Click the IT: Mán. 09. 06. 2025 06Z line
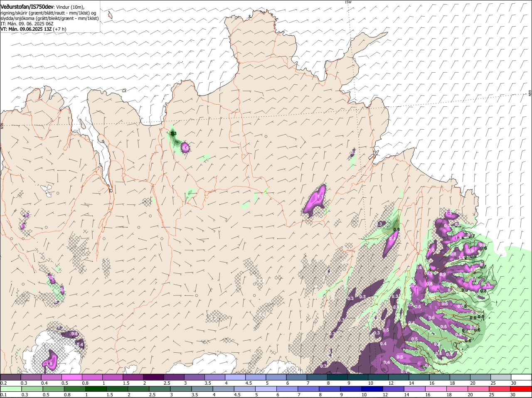This screenshot has height=398, width=532. (27, 24)
